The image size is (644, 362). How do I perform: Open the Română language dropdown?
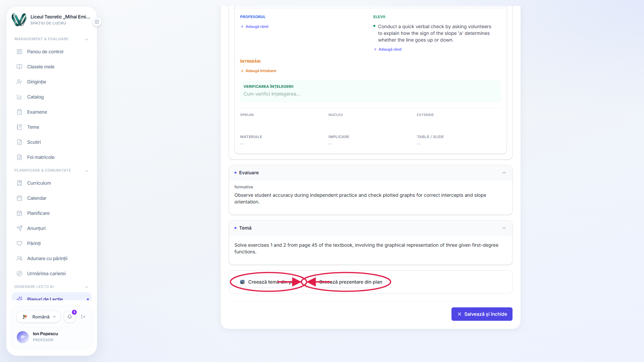(x=38, y=317)
